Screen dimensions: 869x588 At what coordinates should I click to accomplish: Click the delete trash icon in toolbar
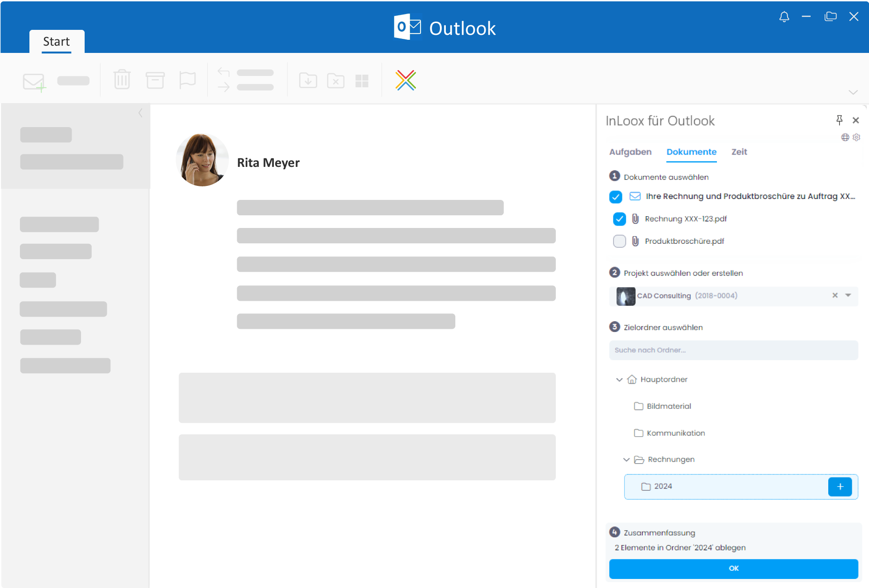122,79
